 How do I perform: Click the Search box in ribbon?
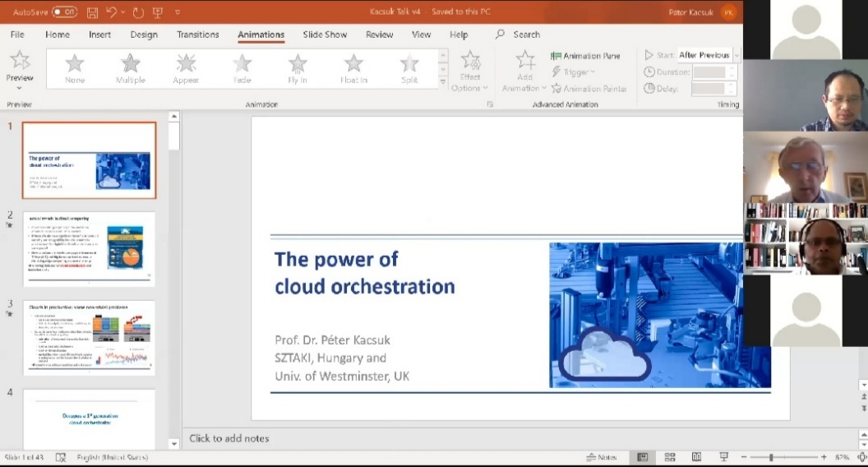[x=519, y=35]
